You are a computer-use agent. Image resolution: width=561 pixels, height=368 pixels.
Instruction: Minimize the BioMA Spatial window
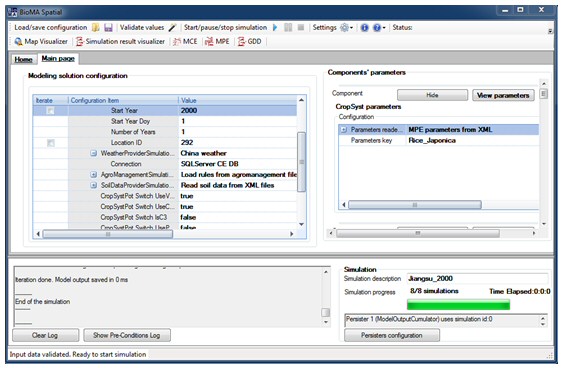pos(505,10)
